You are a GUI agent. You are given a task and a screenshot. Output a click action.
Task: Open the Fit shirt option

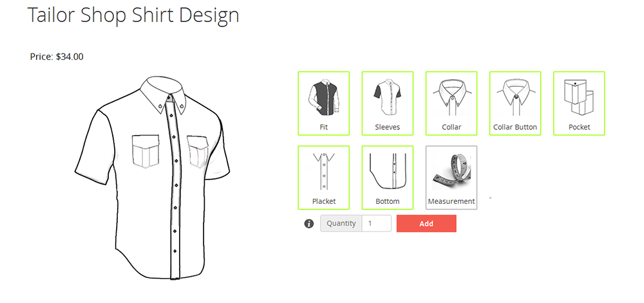coord(324,104)
